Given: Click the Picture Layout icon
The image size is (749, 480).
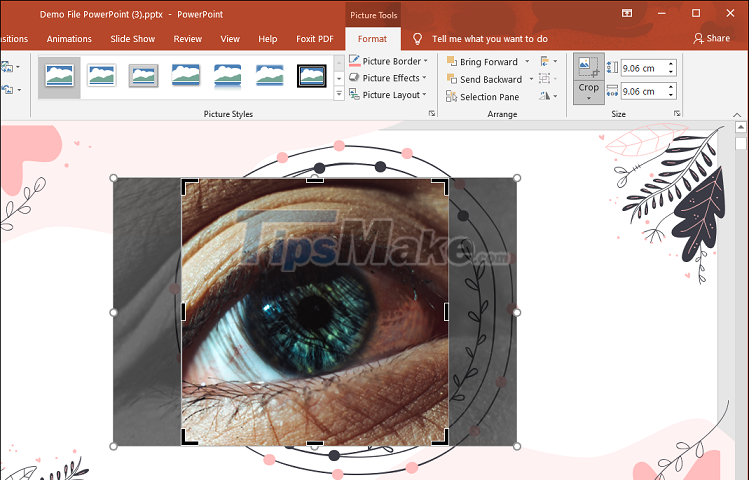Looking at the screenshot, I should [x=354, y=95].
